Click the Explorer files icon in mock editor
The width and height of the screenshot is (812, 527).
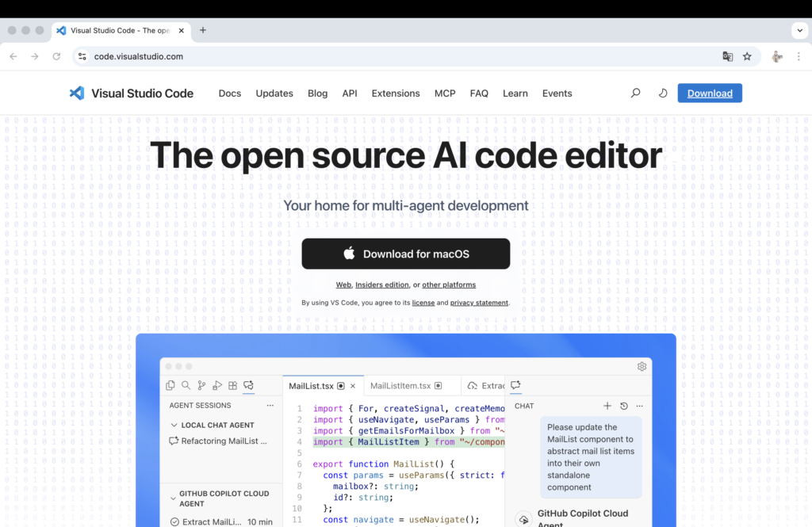tap(170, 385)
